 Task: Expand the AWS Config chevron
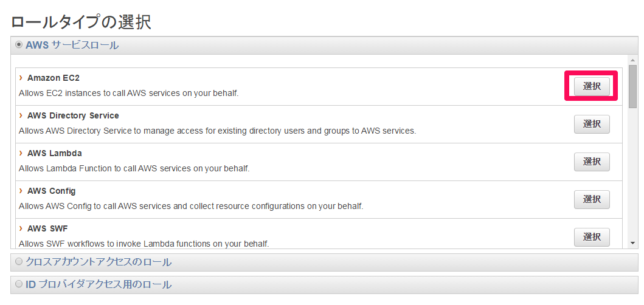click(x=21, y=191)
